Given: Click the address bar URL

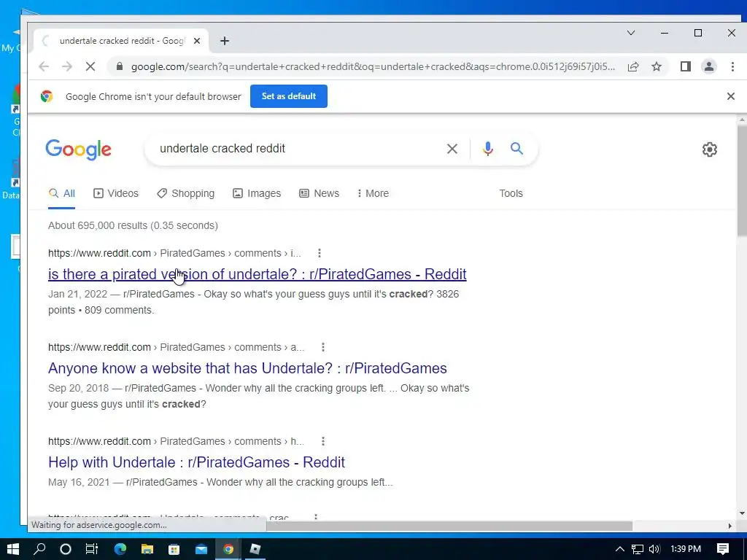Looking at the screenshot, I should [x=373, y=66].
